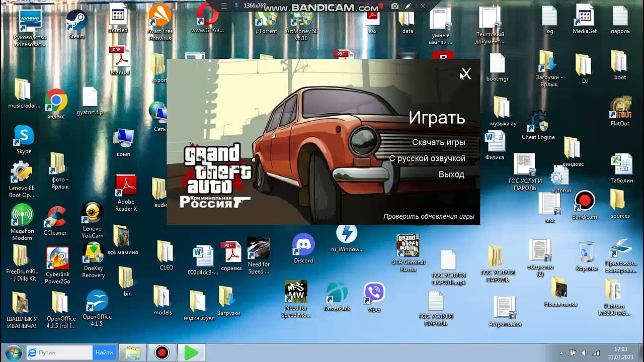Click Bandicam screenshot camera icon
This screenshot has height=362, width=644.
(x=395, y=6)
